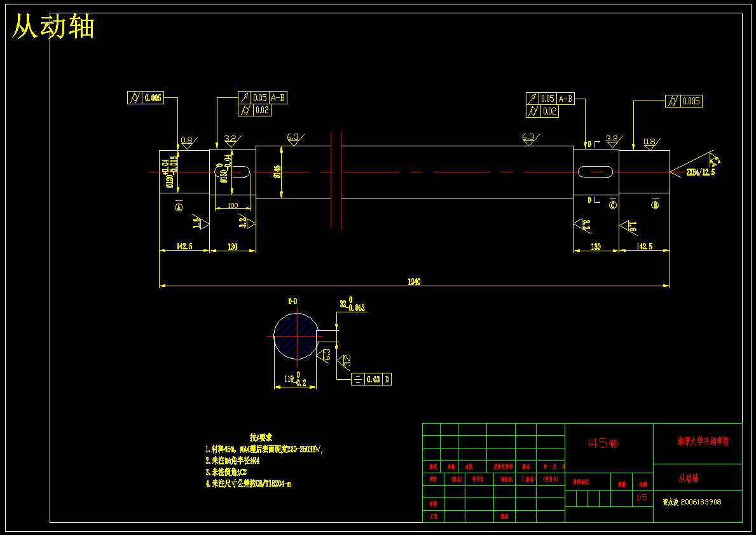
Task: Click the 工艺 cell in title block
Action: pos(433,516)
